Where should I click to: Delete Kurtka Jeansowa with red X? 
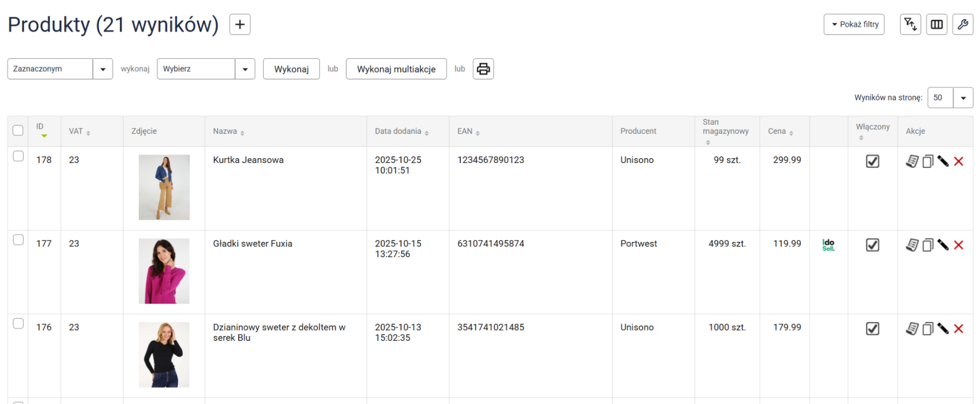[958, 162]
